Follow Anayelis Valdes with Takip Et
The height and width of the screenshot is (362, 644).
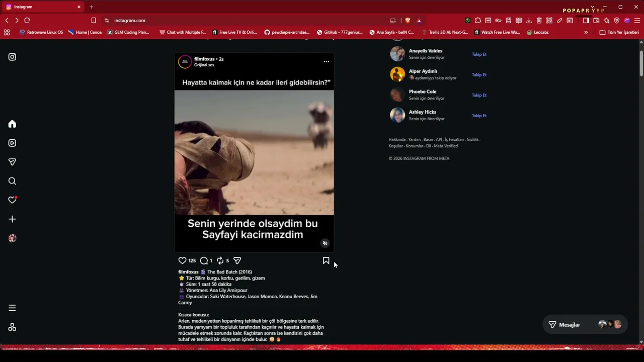(479, 54)
